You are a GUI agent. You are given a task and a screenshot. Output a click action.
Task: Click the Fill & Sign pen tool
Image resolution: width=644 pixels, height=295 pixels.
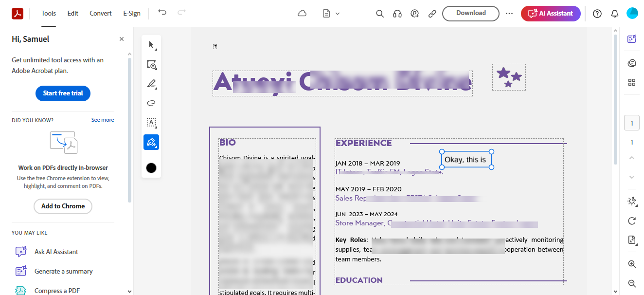151,142
